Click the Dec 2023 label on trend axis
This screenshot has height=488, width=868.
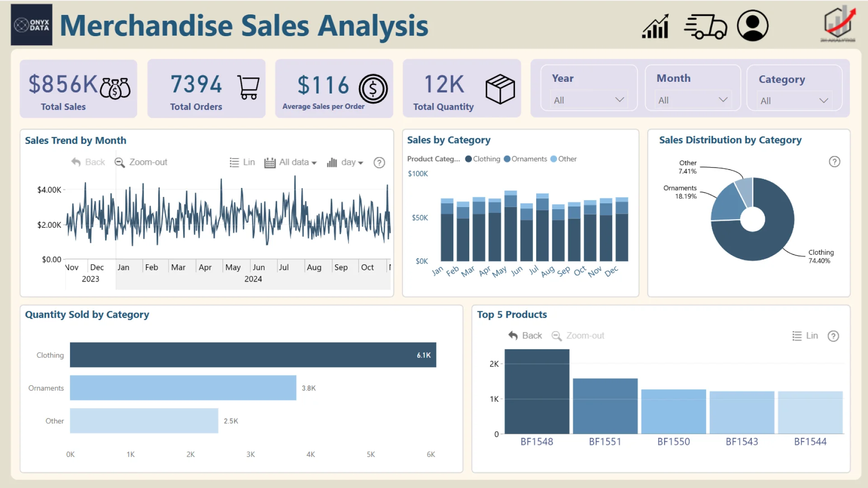(97, 267)
